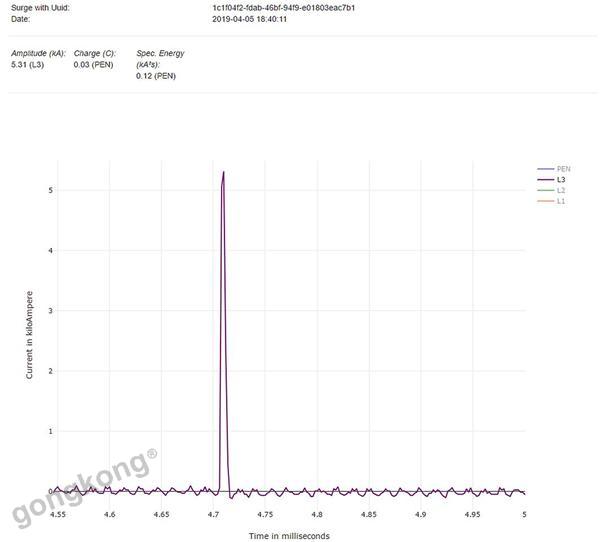
Task: Toggle the PEN trace in legend
Action: tap(563, 169)
